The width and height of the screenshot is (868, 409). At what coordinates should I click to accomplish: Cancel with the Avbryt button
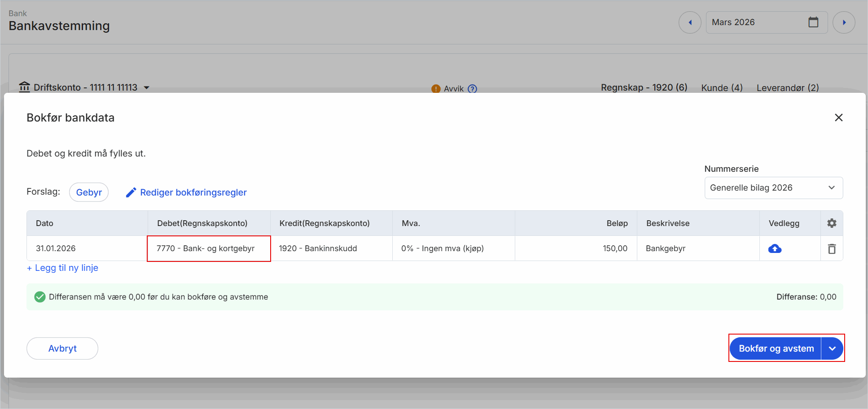(62, 348)
